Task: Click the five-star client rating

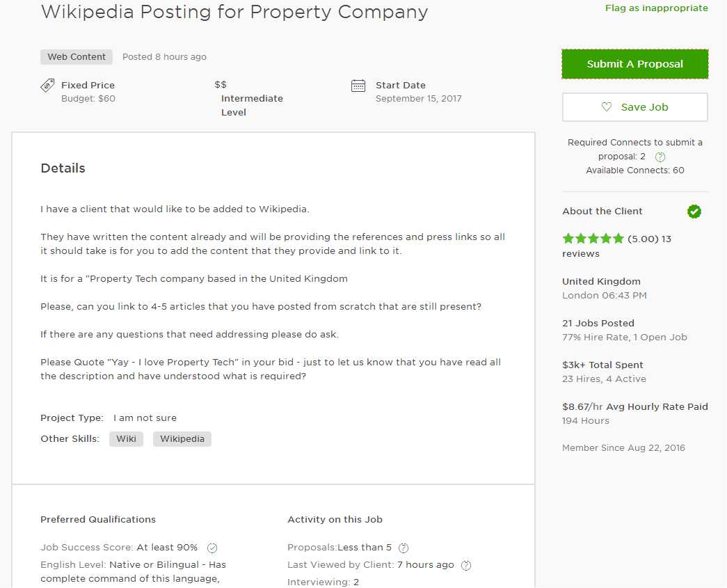Action: 593,239
